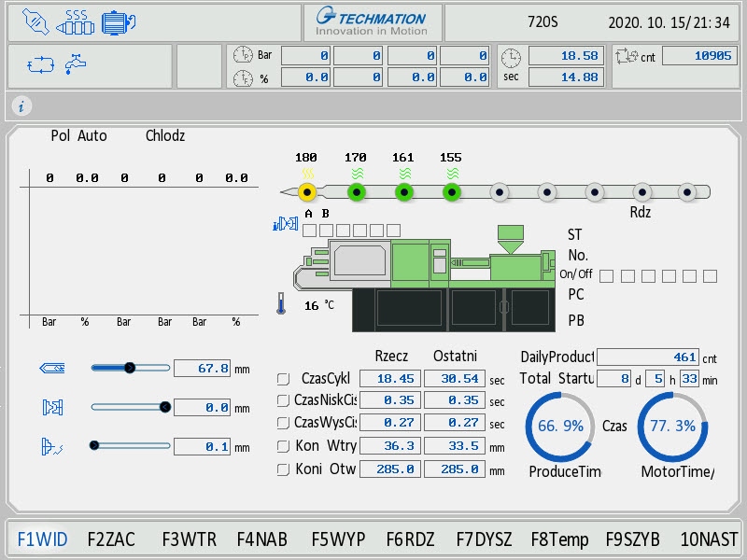Select the F6RDZ function key
This screenshot has width=747, height=560.
click(x=410, y=539)
